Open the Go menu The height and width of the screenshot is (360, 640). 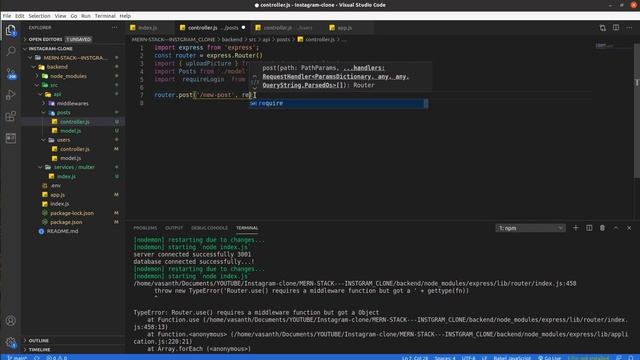tap(73, 16)
